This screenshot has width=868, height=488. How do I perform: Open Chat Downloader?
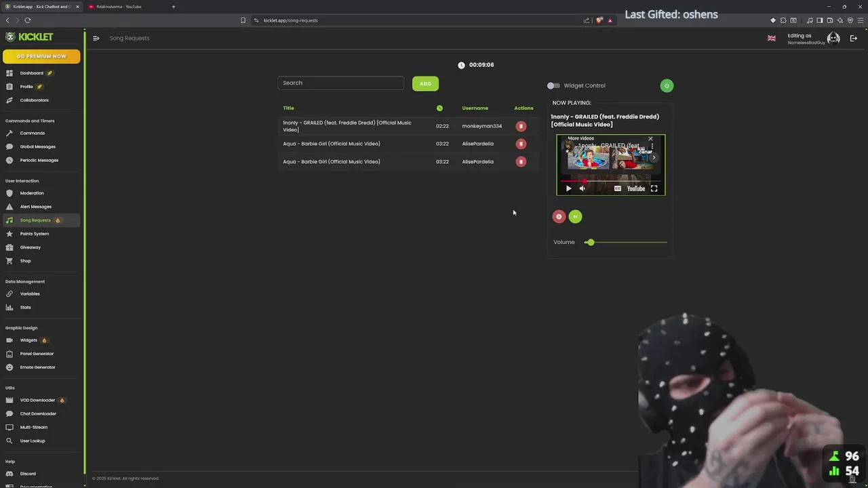tap(38, 413)
